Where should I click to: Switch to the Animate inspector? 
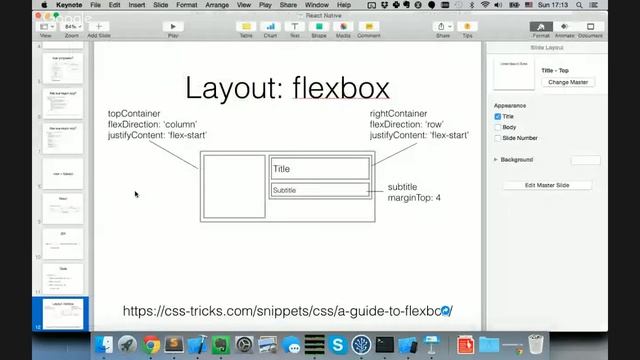pyautogui.click(x=564, y=27)
